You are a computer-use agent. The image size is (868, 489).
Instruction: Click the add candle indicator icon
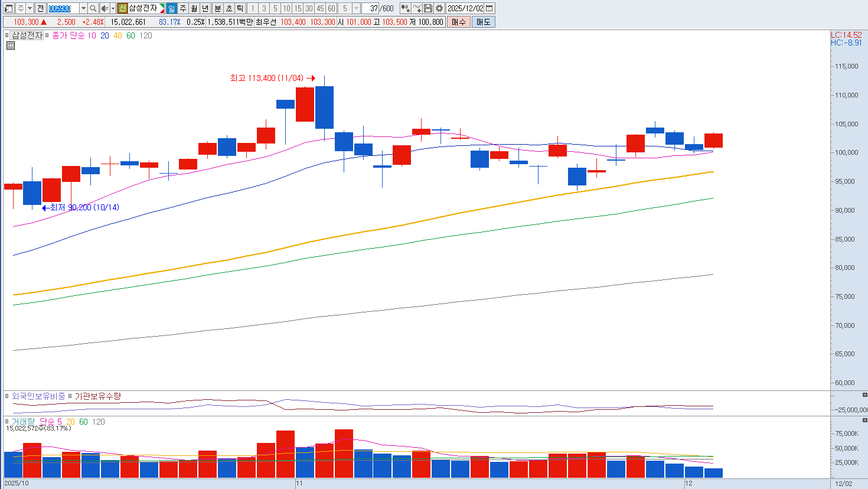tap(405, 8)
